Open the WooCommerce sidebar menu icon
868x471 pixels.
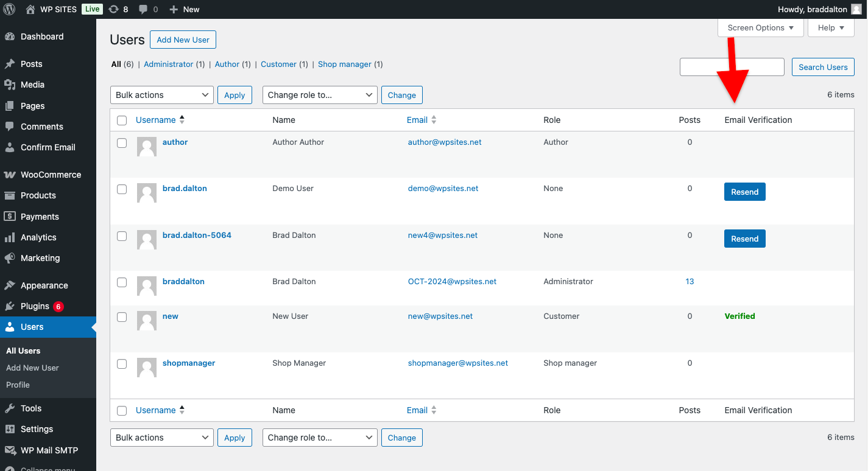click(10, 175)
